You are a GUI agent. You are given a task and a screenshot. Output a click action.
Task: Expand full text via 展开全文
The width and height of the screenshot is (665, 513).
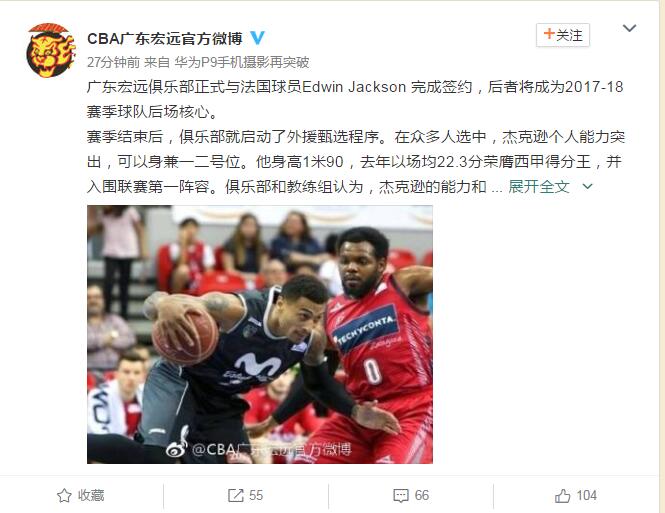(x=539, y=186)
